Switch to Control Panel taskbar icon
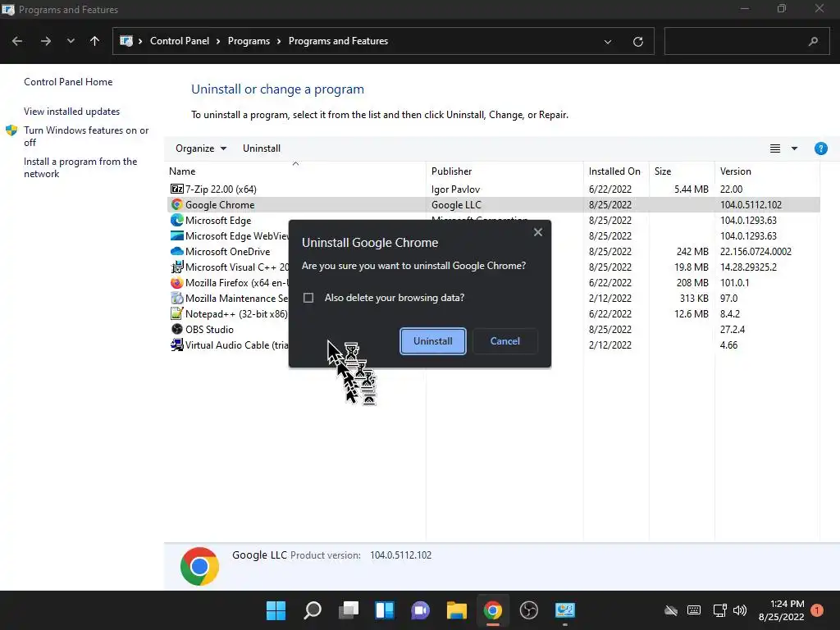 coord(564,610)
